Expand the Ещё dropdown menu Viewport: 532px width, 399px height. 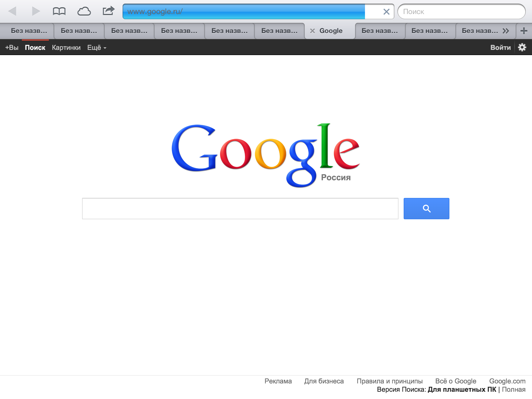click(x=97, y=48)
